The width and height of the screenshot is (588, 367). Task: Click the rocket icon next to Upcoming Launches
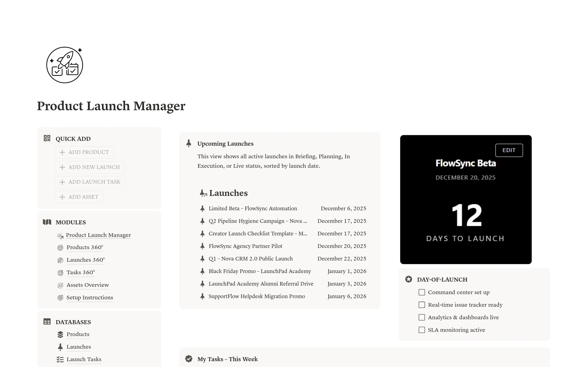(x=189, y=143)
